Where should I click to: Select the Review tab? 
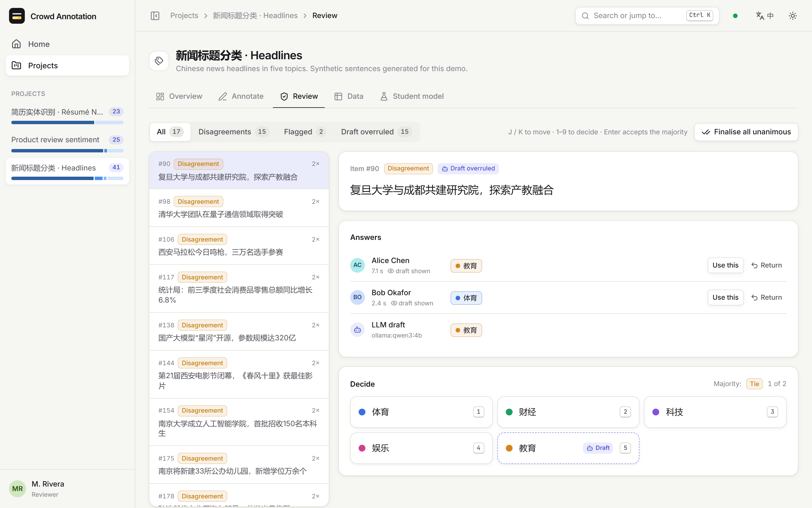299,97
